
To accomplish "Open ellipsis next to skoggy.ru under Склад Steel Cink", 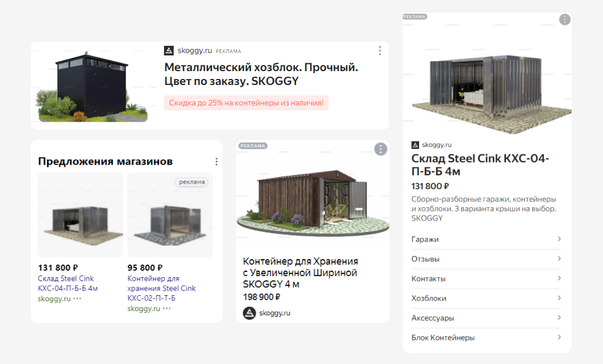I will point(77,299).
